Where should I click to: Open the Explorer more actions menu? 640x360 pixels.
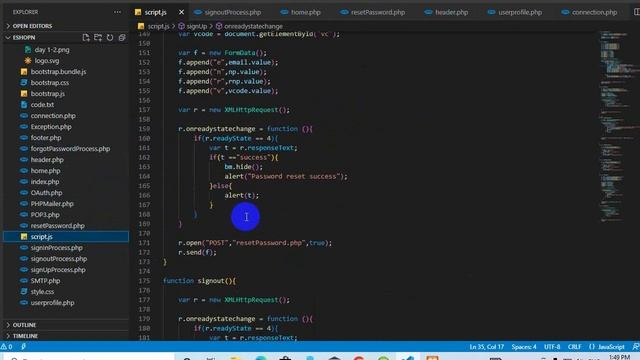[118, 12]
